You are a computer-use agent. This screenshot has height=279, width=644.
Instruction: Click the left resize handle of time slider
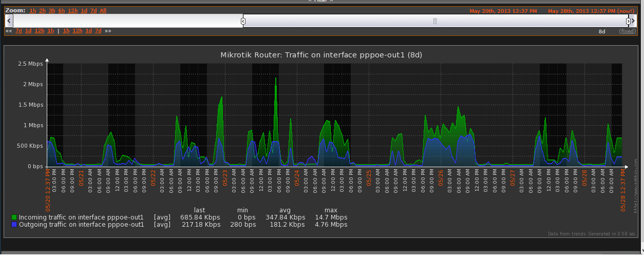tap(243, 21)
